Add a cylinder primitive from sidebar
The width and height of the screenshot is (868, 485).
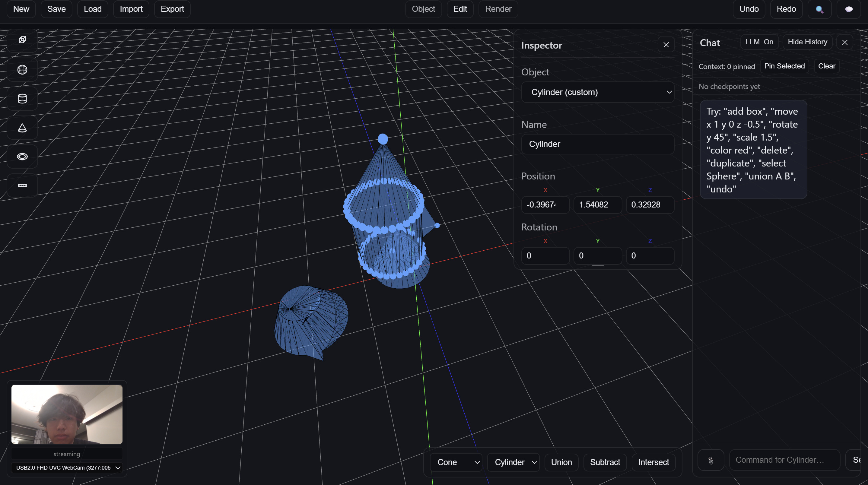tap(22, 99)
